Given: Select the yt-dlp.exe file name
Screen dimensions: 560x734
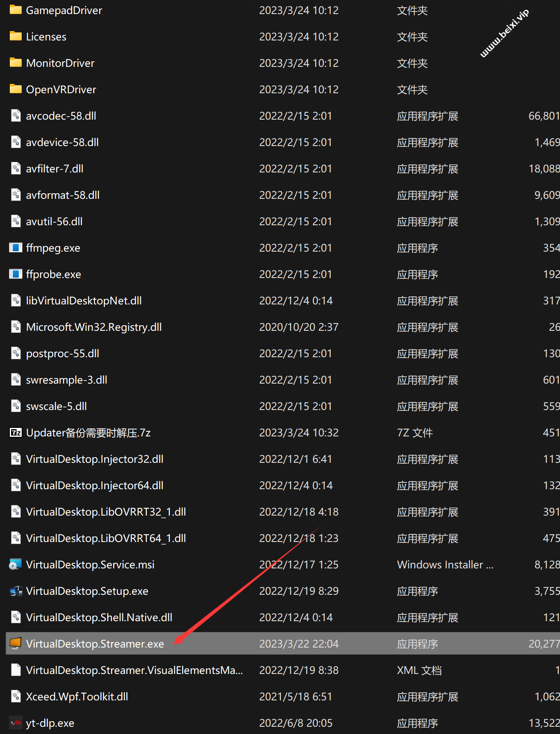Looking at the screenshot, I should tap(50, 723).
